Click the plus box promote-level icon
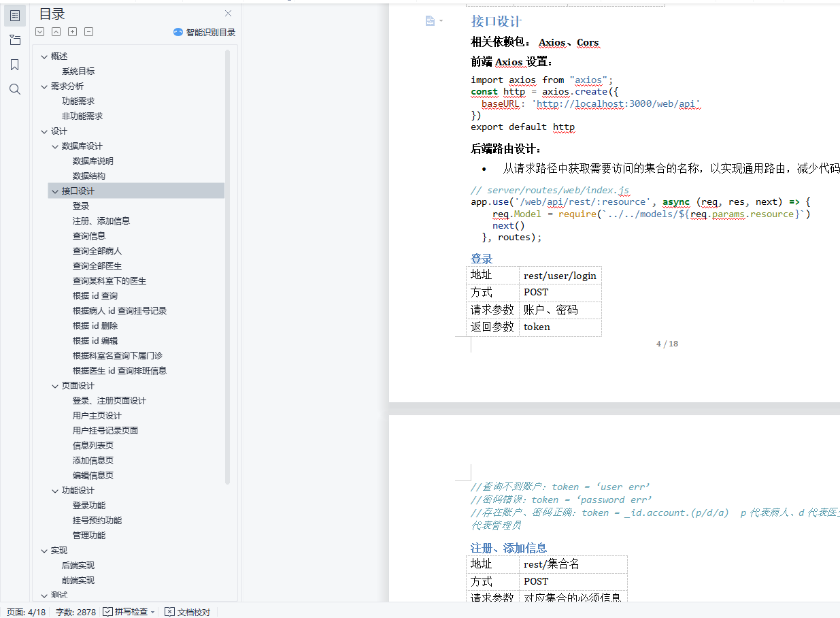840x618 pixels. coord(72,31)
